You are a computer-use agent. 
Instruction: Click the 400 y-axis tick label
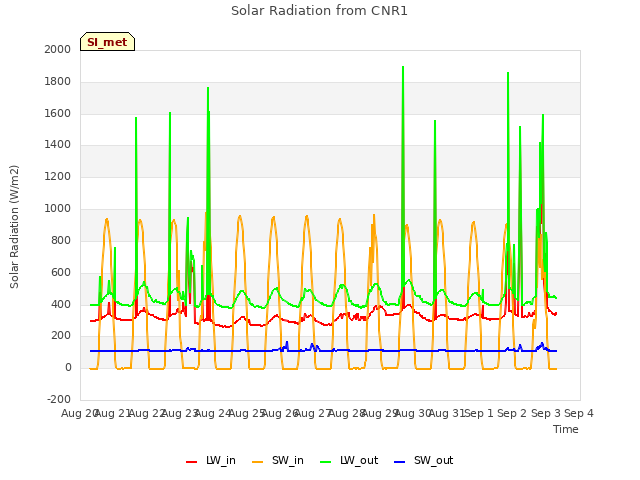pos(61,304)
